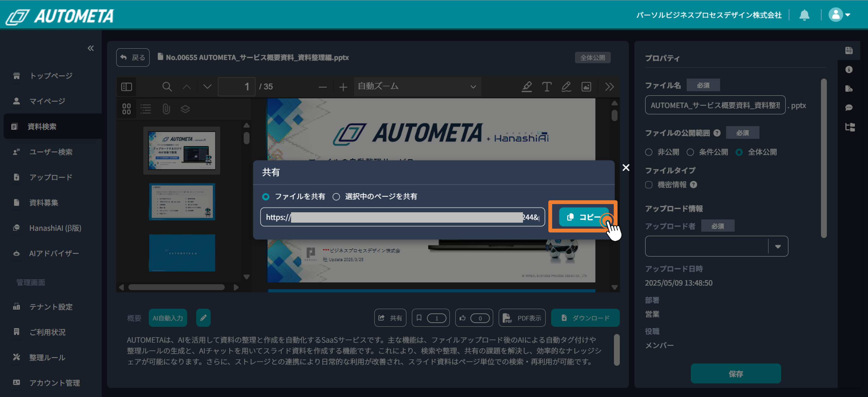Zoom out with the minus icon

[322, 87]
